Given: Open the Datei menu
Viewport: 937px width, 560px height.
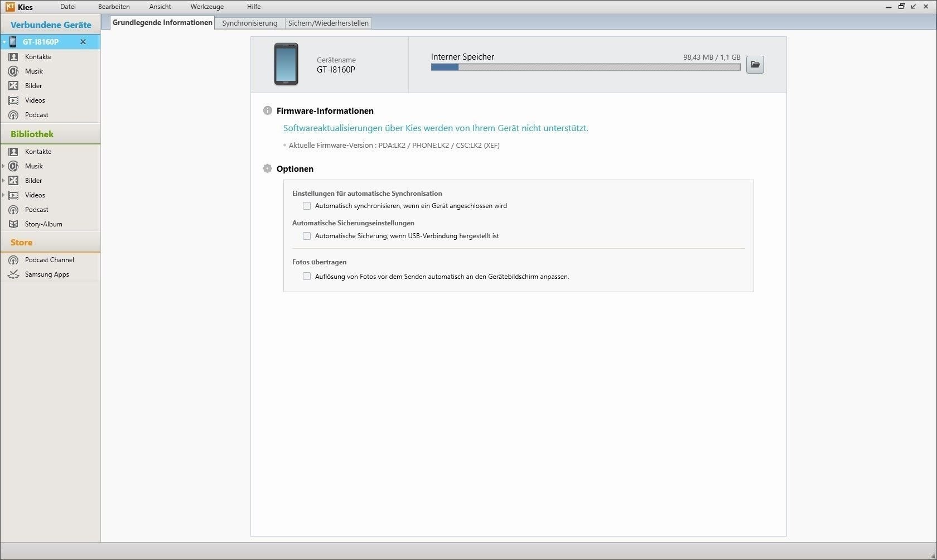Looking at the screenshot, I should click(68, 7).
